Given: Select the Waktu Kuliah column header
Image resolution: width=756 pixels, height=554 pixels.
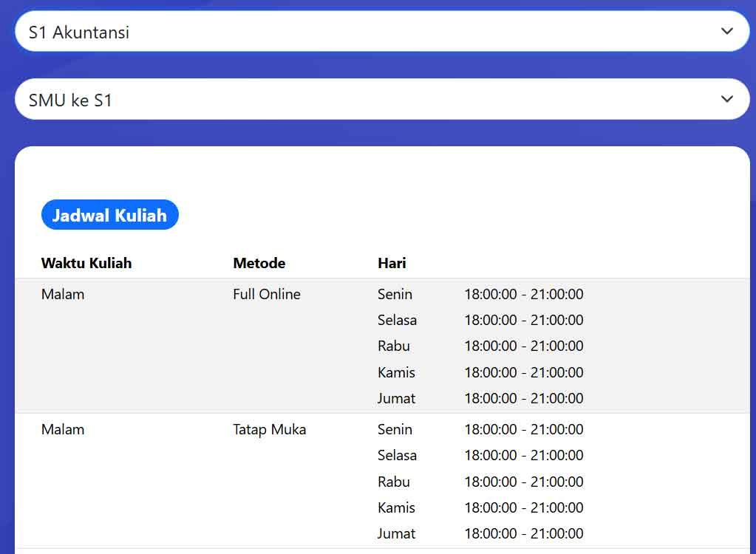Looking at the screenshot, I should [86, 263].
